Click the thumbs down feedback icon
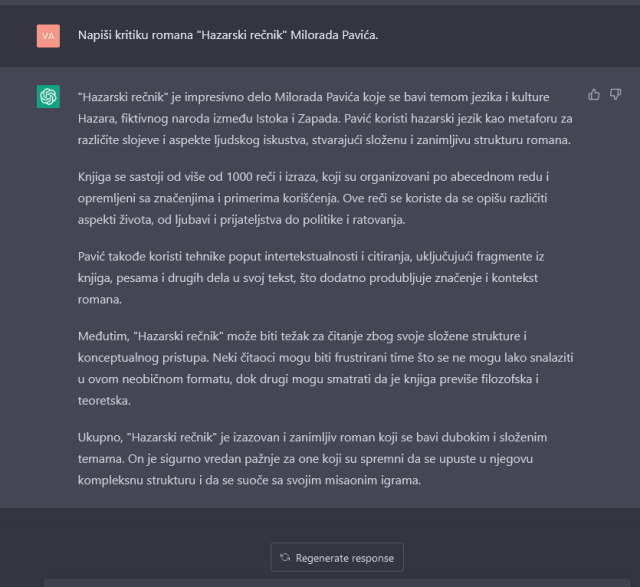Viewport: 640px width, 587px height. (616, 95)
